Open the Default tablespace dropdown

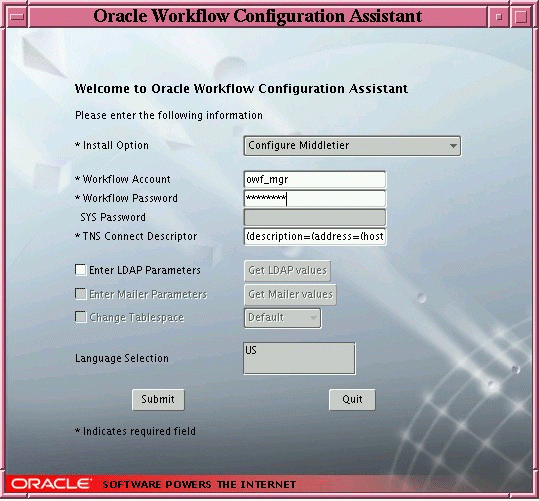pos(283,318)
